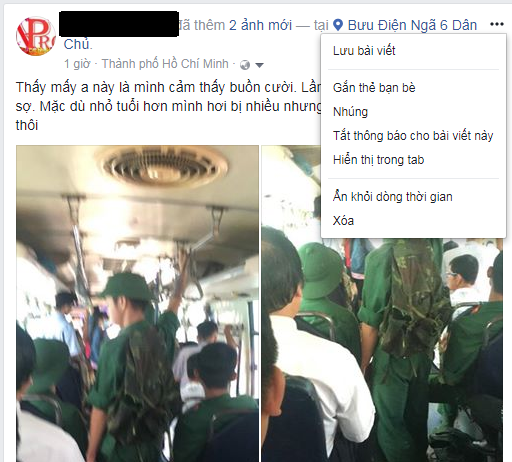Open the left bus photo with ceiling fan
This screenshot has height=462, width=512.
pos(137,303)
